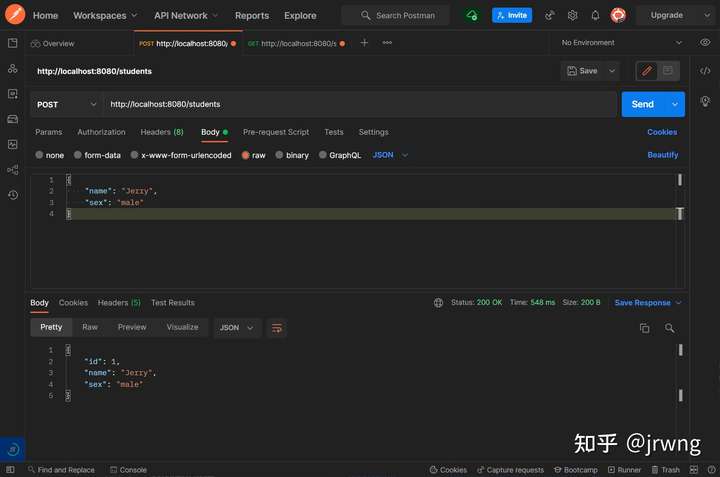Click the Postman logo icon
Screen dimensions: 720x477
(15, 14)
